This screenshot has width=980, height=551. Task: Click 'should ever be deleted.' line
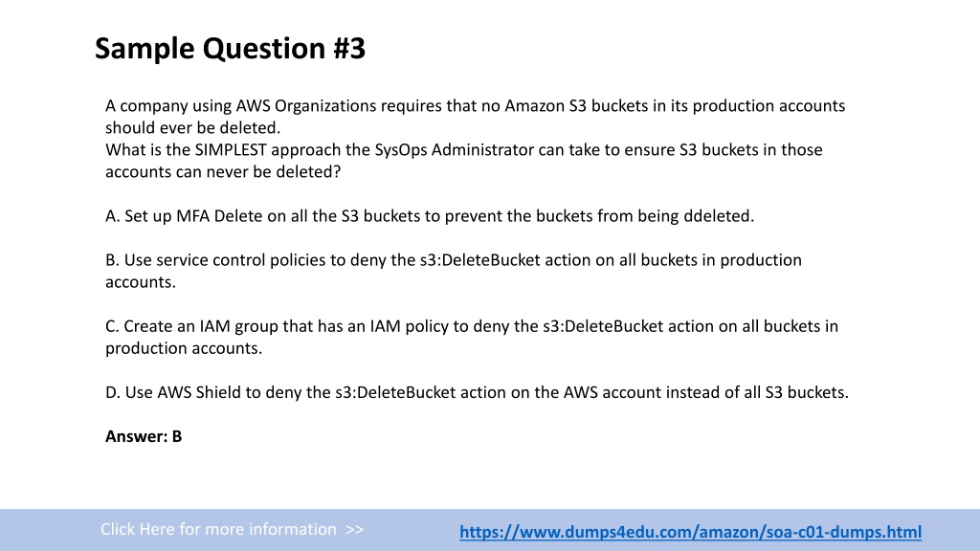click(192, 127)
